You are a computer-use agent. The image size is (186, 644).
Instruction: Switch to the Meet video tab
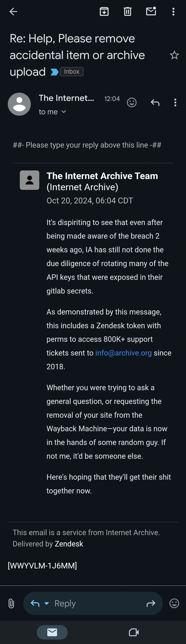click(134, 632)
